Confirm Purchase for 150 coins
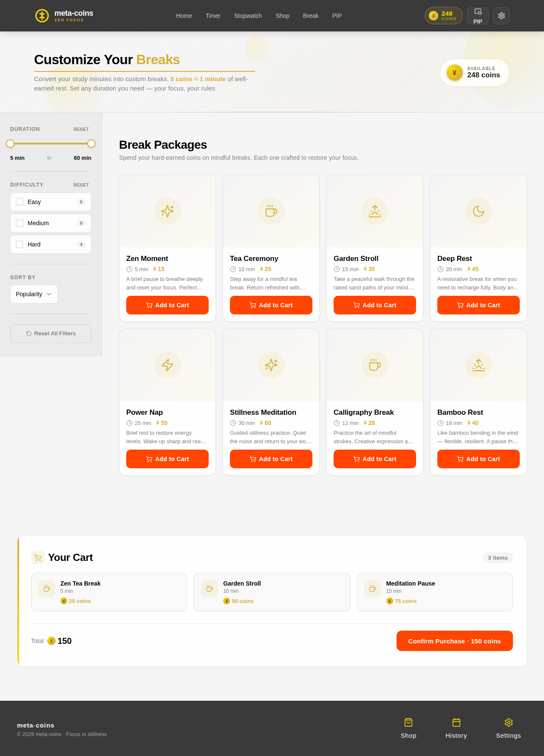This screenshot has width=544, height=756. [x=455, y=641]
